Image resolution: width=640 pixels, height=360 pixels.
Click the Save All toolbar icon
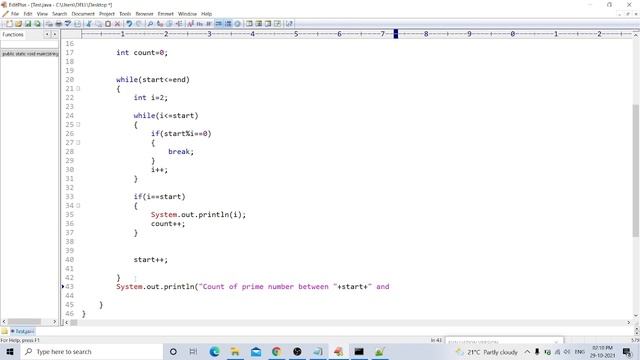coord(37,24)
